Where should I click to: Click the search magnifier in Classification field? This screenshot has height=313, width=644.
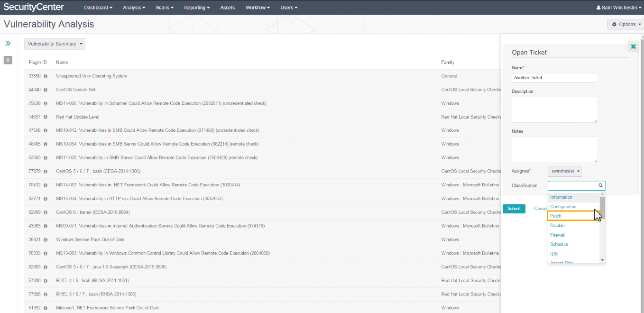[600, 186]
